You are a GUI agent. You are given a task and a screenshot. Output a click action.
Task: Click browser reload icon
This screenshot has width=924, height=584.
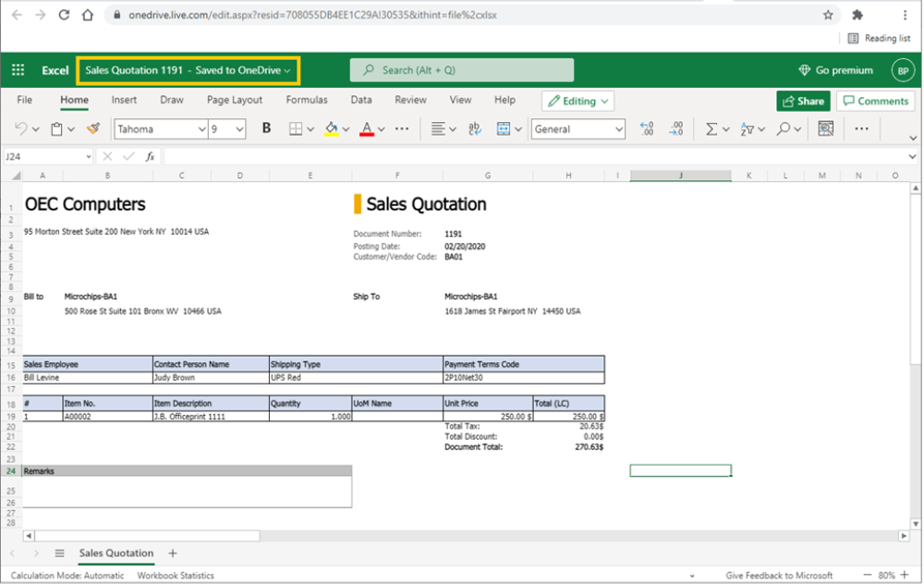tap(64, 15)
